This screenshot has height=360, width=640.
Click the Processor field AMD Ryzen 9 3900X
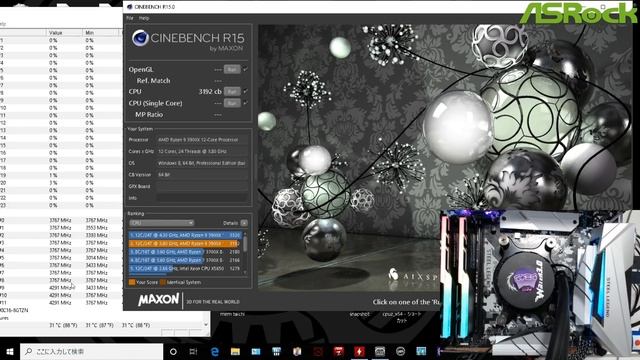click(x=202, y=140)
